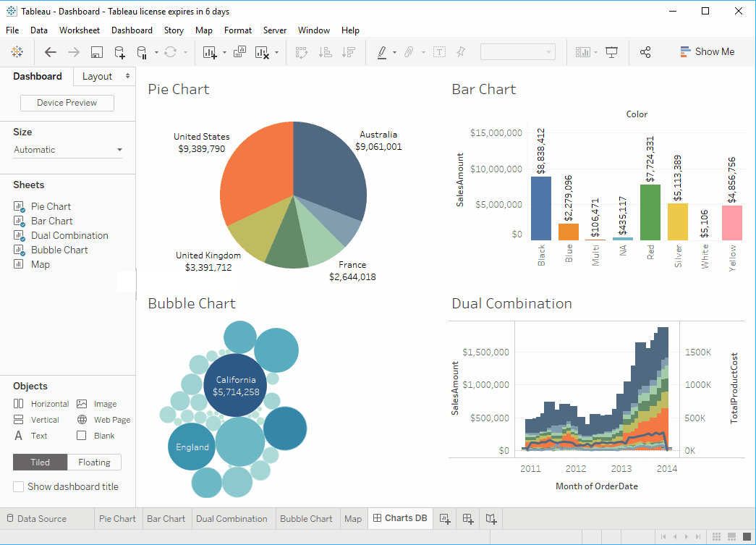Viewport: 756px width, 545px height.
Task: Enable the Show dashboard title checkbox
Action: [18, 486]
